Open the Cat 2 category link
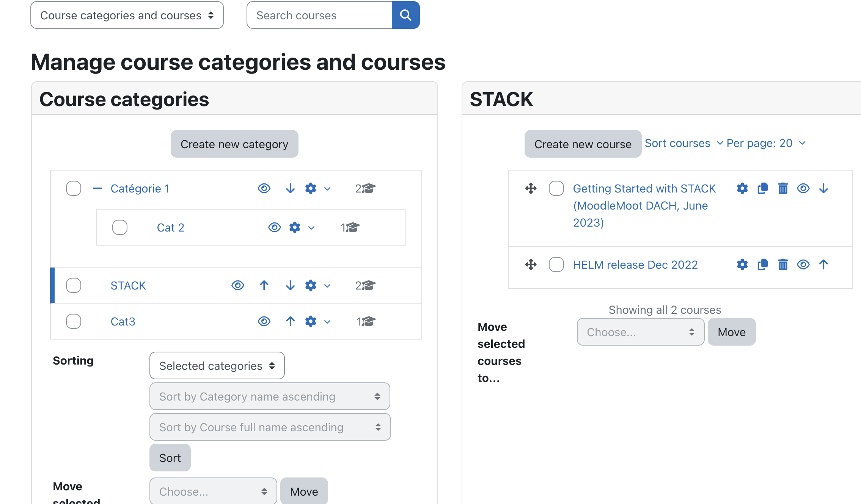This screenshot has height=504, width=861. click(171, 227)
